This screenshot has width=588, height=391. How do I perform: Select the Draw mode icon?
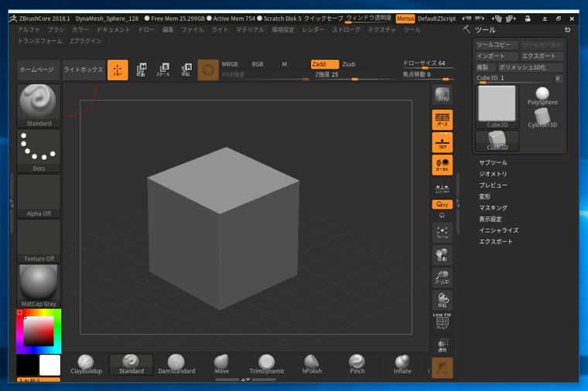click(118, 70)
